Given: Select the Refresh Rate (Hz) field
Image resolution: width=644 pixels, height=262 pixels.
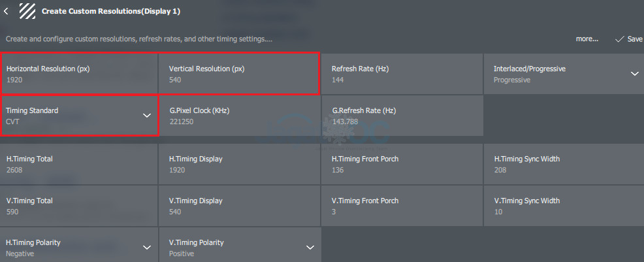Looking at the screenshot, I should [x=402, y=74].
